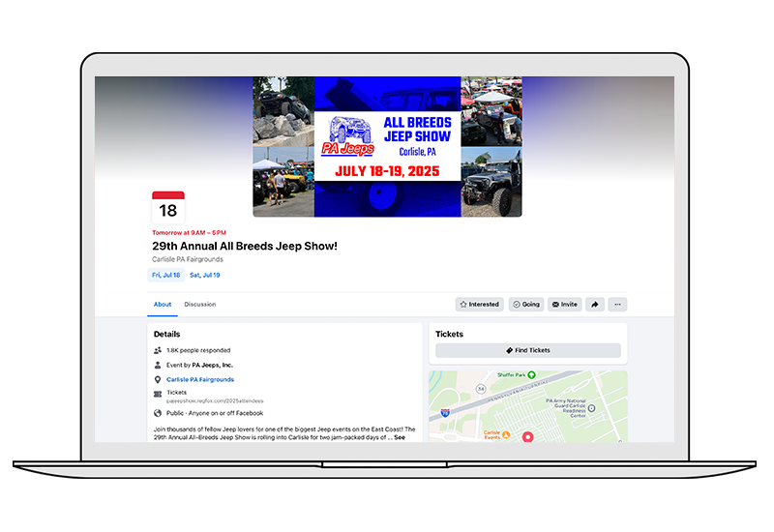Click PA Jeeps, Inc. host name

pyautogui.click(x=212, y=366)
